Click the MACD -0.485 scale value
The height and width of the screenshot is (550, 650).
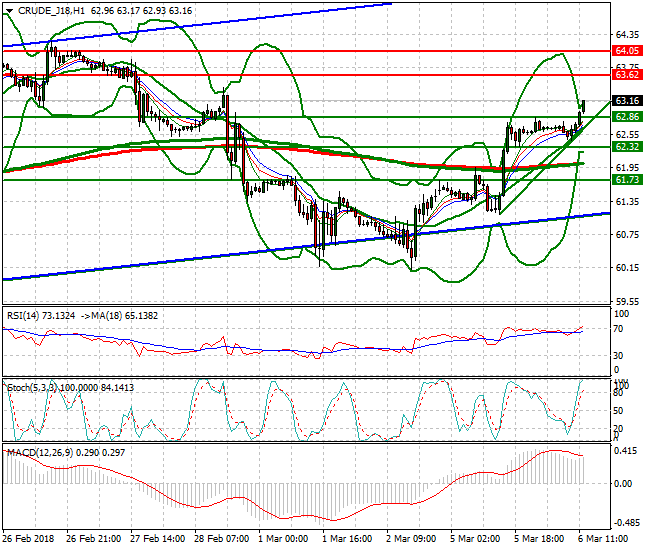pos(626,523)
